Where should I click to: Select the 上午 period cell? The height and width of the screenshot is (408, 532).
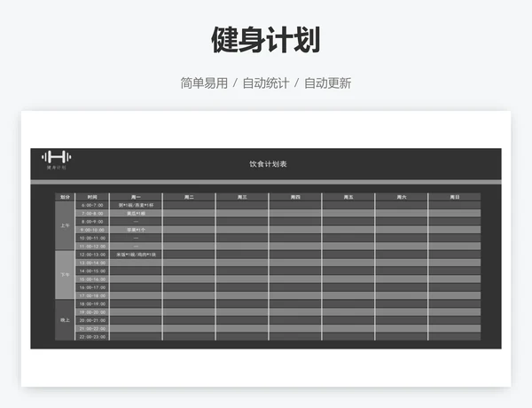coord(65,225)
